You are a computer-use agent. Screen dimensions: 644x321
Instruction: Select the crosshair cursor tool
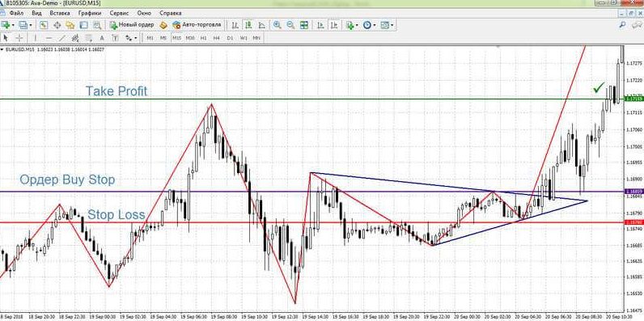pyautogui.click(x=19, y=38)
